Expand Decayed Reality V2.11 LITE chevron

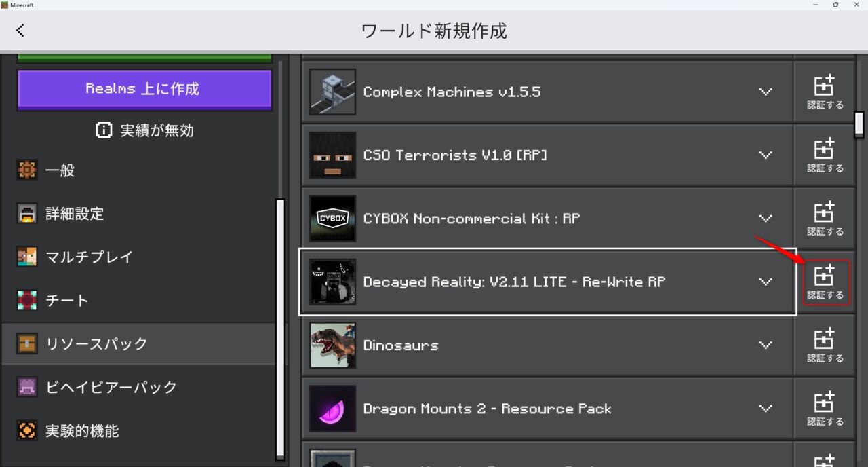(766, 282)
